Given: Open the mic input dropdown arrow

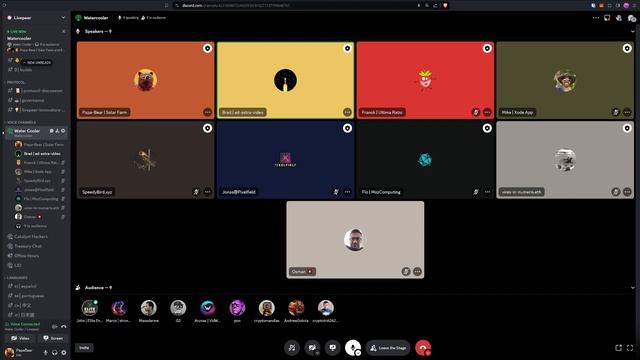Looking at the screenshot, I should pyautogui.click(x=358, y=353).
